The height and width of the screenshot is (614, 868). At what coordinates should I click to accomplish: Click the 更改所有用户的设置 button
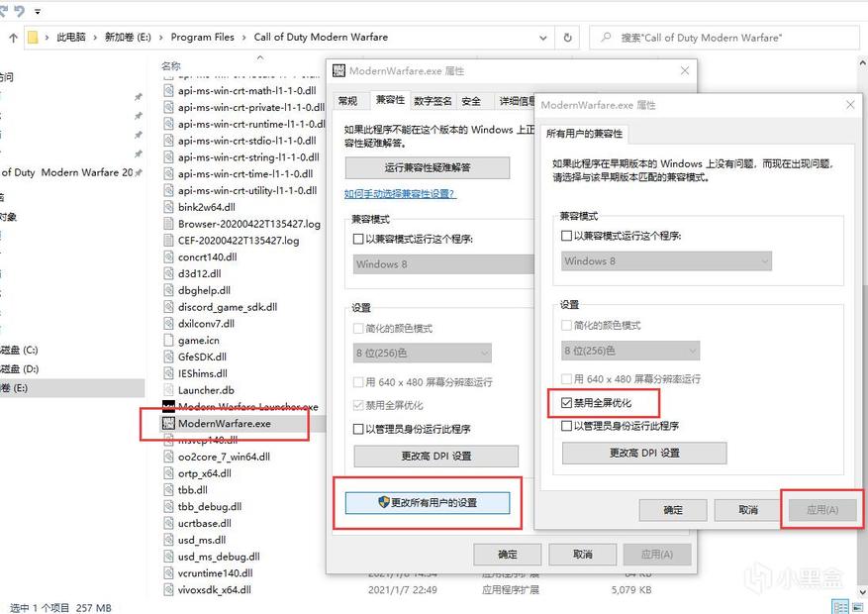point(428,503)
